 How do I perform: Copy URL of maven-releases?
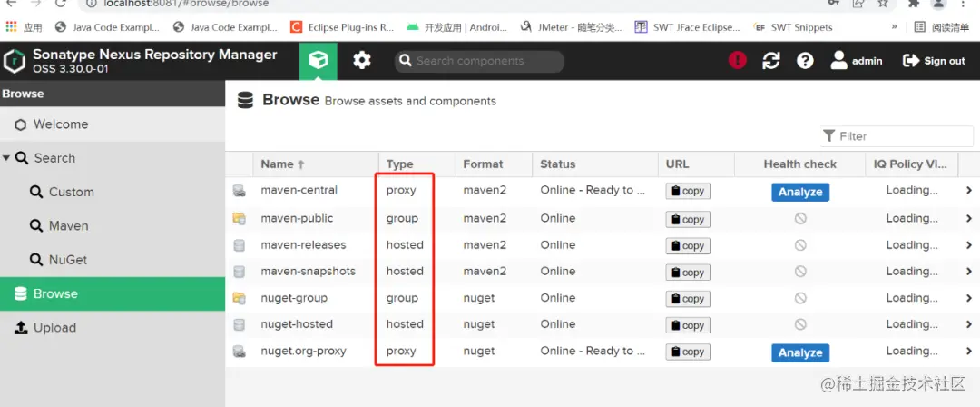pos(688,245)
